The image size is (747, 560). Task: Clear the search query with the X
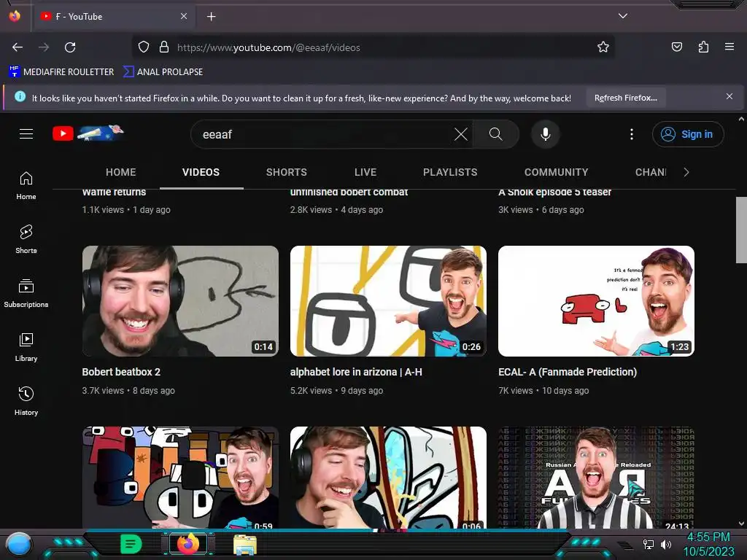(461, 134)
